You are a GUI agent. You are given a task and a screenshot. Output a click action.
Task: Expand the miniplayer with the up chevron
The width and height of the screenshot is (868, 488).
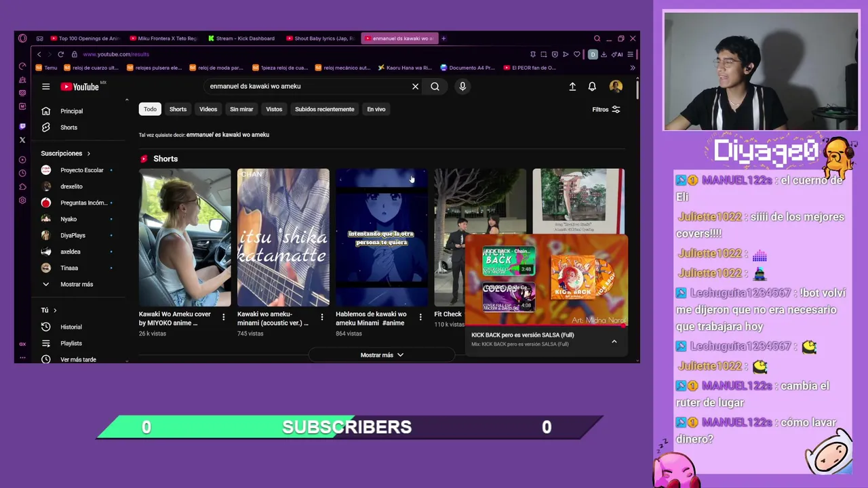(614, 342)
